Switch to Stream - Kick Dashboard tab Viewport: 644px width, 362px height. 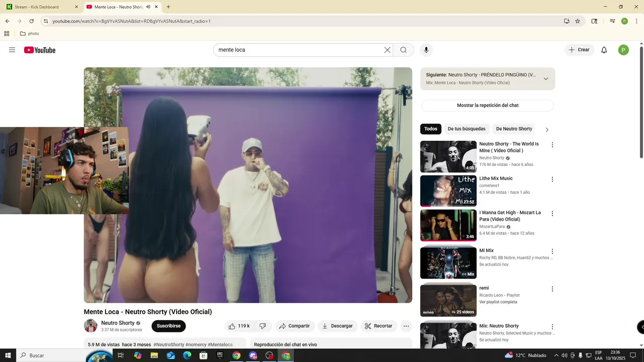pyautogui.click(x=42, y=7)
